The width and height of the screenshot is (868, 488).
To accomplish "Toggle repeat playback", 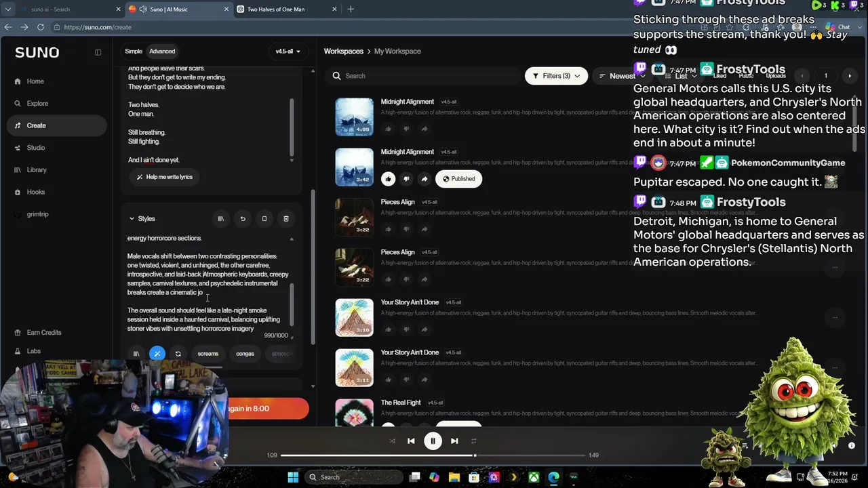I will (473, 441).
